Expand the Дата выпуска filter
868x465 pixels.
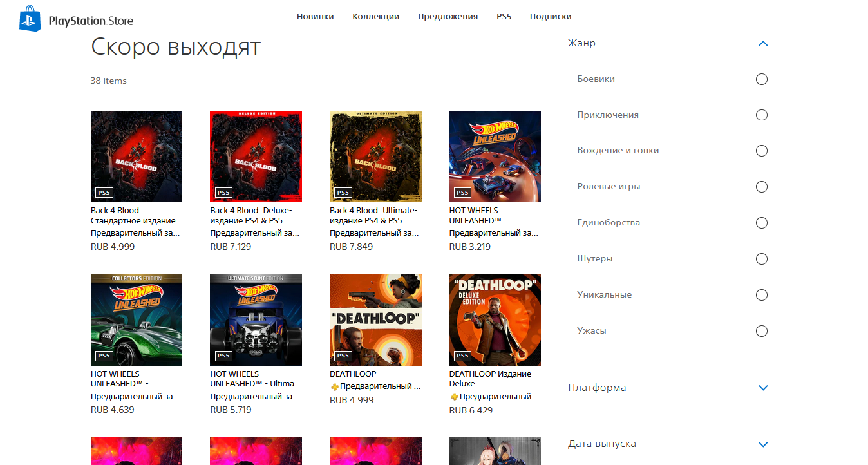coord(764,444)
